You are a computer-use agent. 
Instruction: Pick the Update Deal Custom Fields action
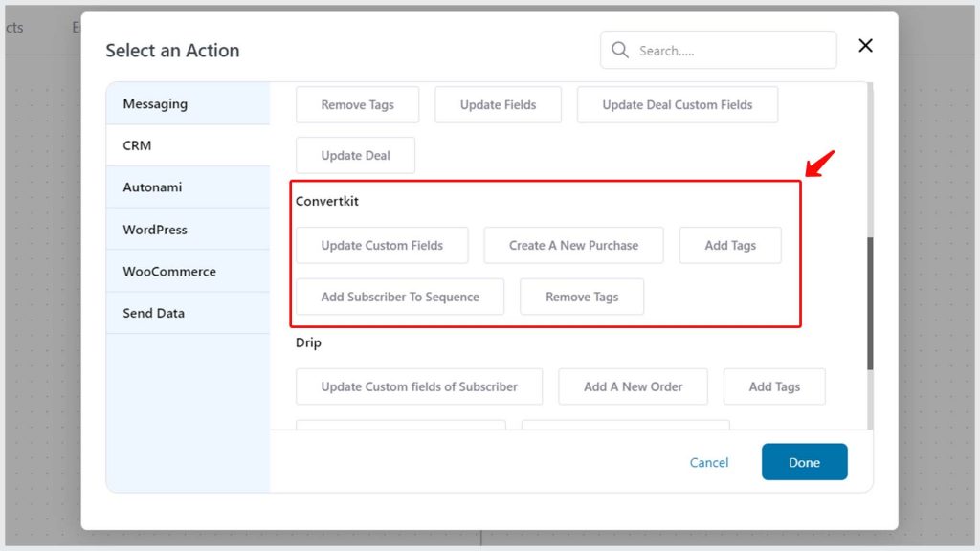tap(677, 105)
